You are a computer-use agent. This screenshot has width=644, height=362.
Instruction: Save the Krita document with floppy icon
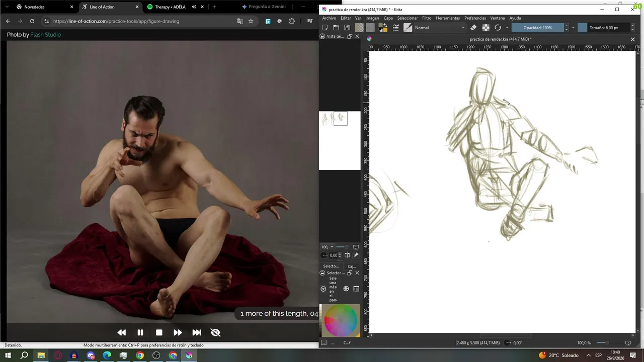point(347,28)
